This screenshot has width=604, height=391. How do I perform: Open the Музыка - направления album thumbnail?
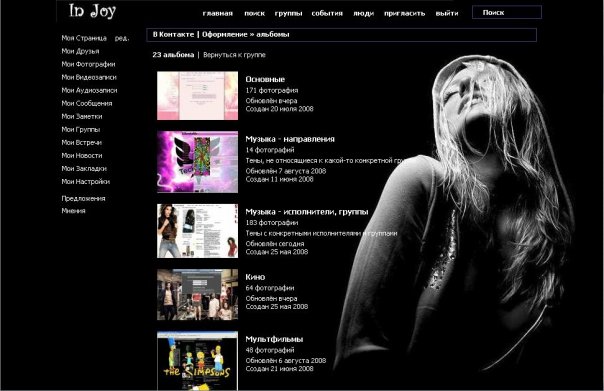pyautogui.click(x=197, y=162)
